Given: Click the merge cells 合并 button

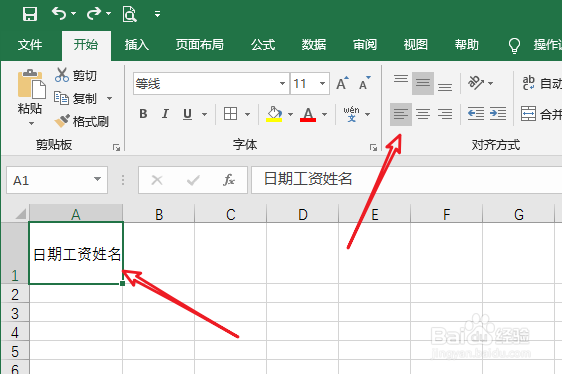Looking at the screenshot, I should click(x=541, y=114).
